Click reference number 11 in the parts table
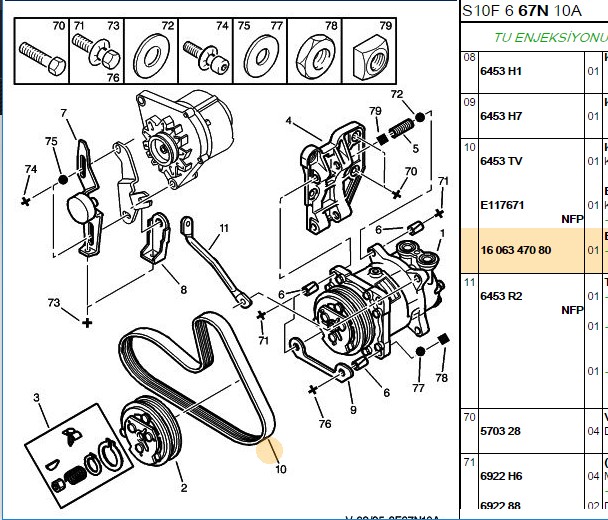The image size is (608, 520). pyautogui.click(x=470, y=282)
